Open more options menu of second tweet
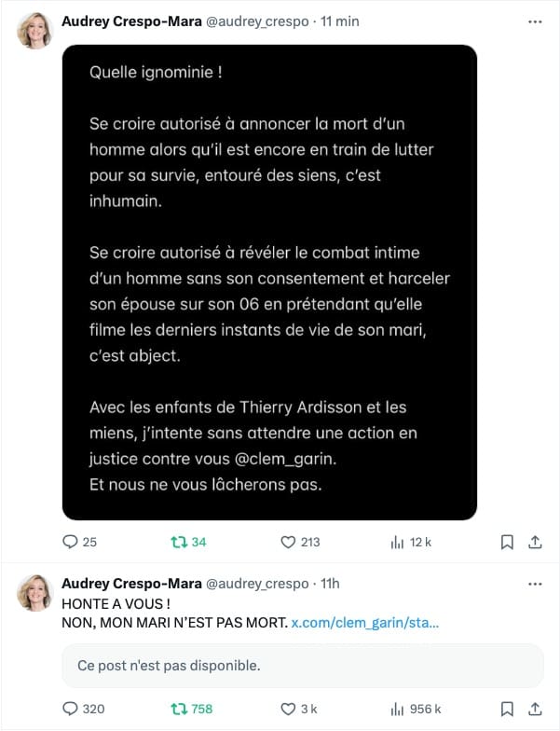This screenshot has height=731, width=560. coord(534,584)
